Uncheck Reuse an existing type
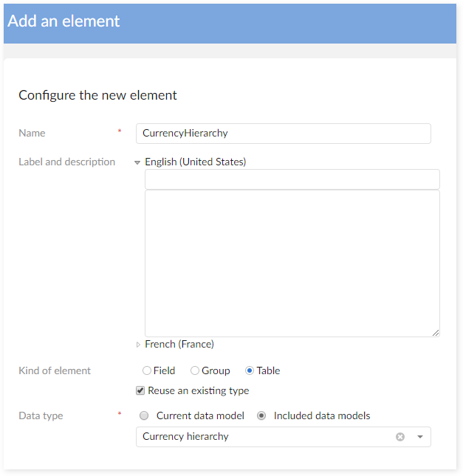Image resolution: width=463 pixels, height=476 pixels. [x=140, y=391]
